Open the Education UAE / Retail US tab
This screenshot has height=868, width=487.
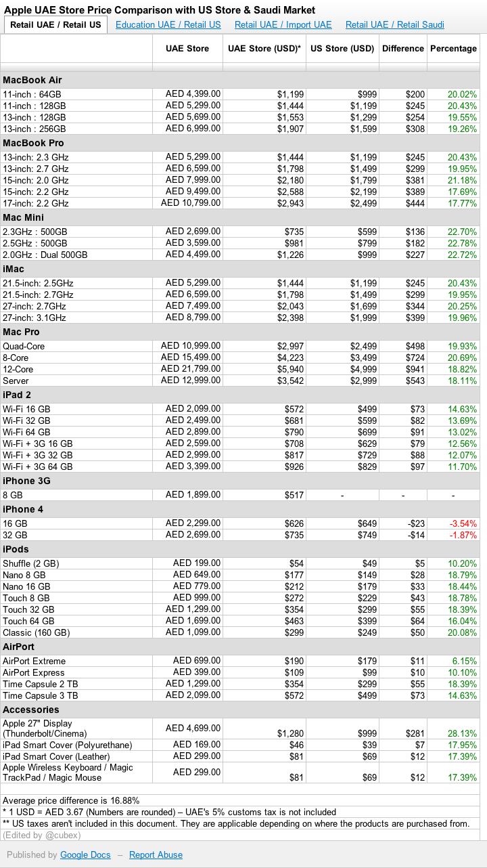(x=168, y=25)
